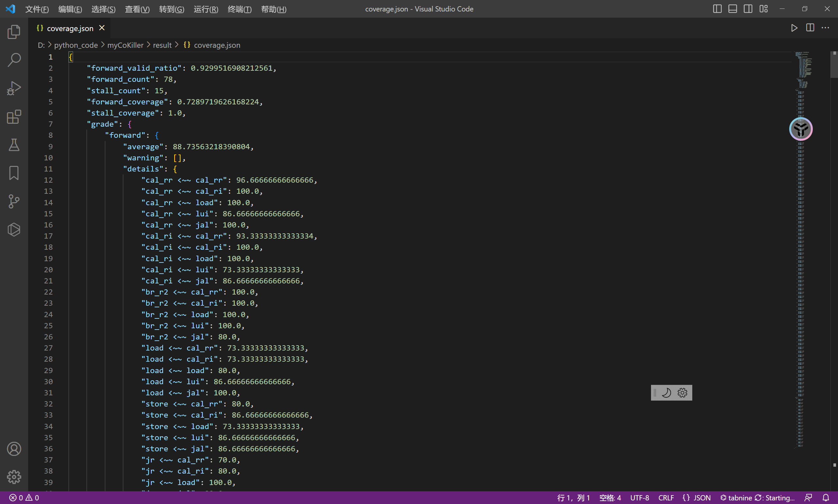Click line number 20 in gutter
838x504 pixels.
click(48, 270)
